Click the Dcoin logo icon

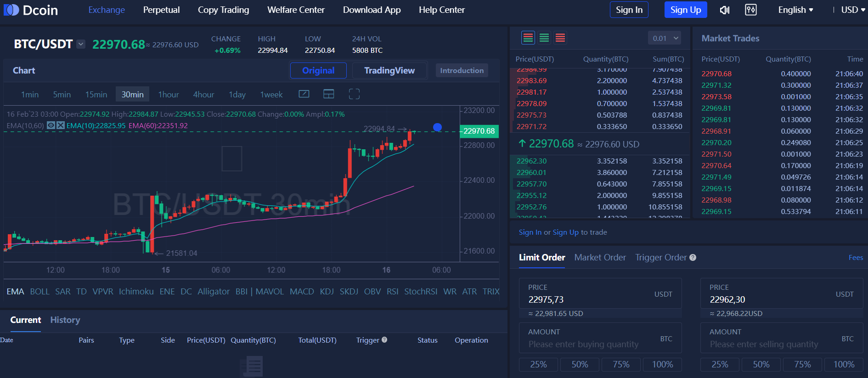coord(11,10)
